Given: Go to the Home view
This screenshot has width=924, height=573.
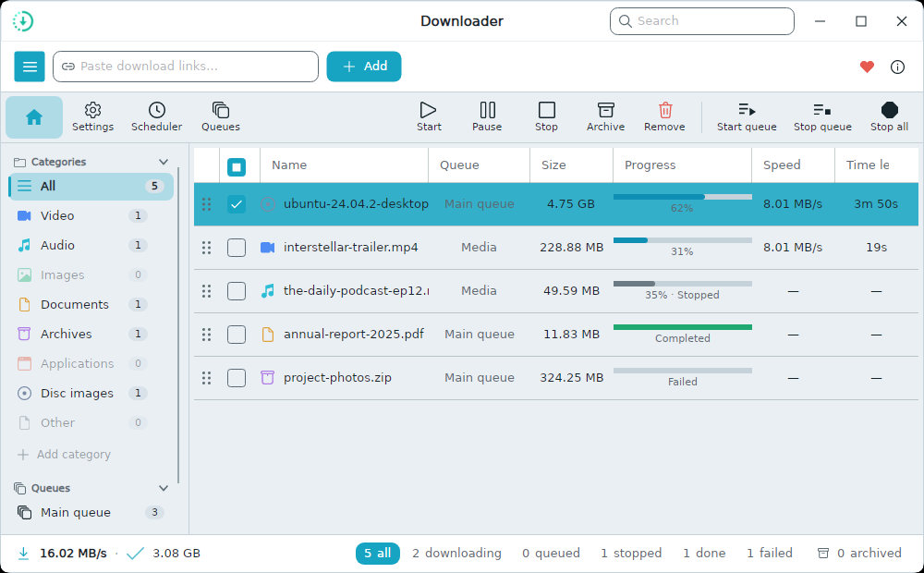Looking at the screenshot, I should click(34, 117).
